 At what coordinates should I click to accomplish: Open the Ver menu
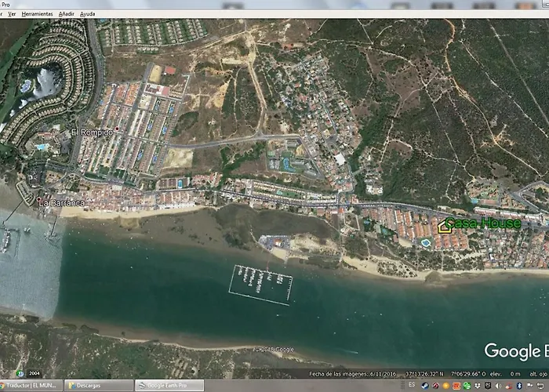point(12,14)
